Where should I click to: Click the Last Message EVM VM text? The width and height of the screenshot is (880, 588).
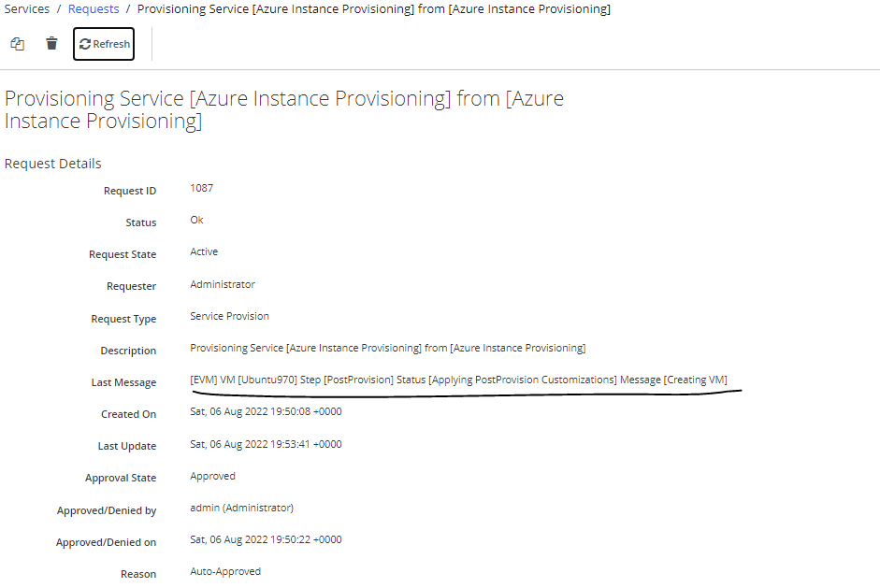point(458,380)
